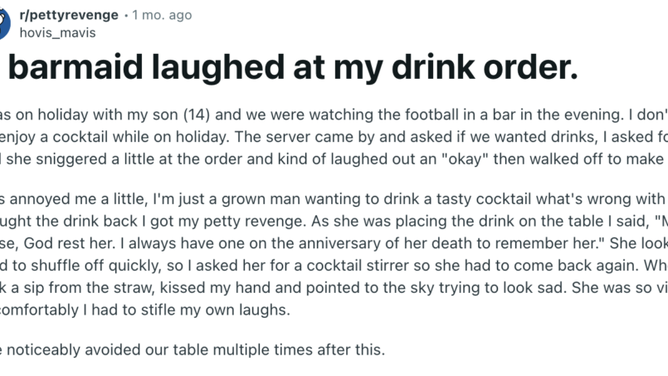The height and width of the screenshot is (376, 668).
Task: Click the line 'enjoy a cocktail while on holiday'
Action: click(334, 137)
